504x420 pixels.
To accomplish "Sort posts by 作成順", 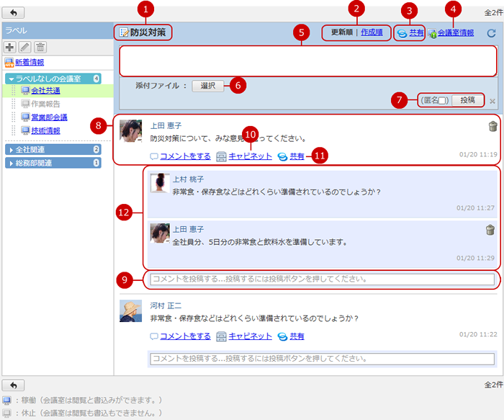I will tap(372, 32).
